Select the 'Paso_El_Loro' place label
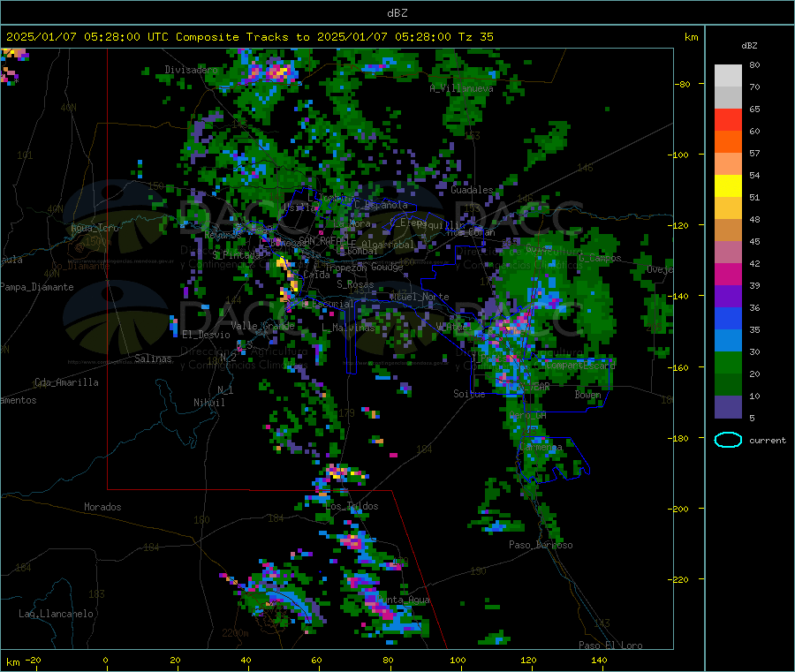The image size is (795, 672). point(610,646)
